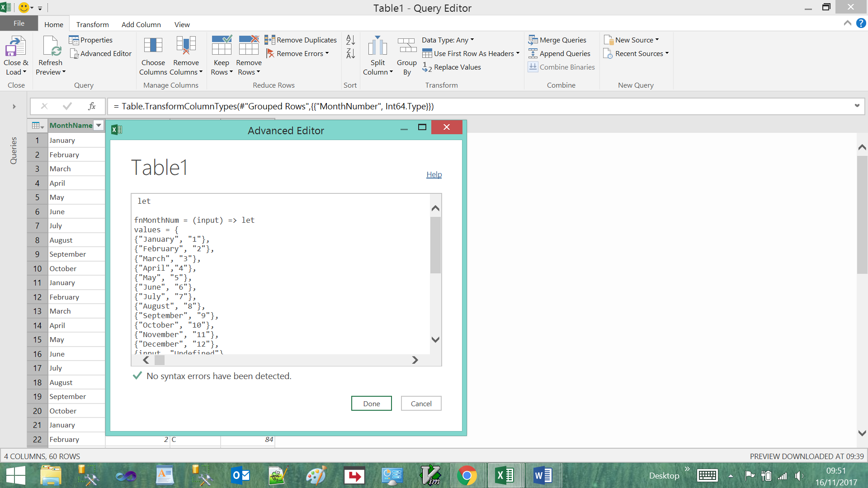Sort ascending with the A-Z icon

coord(350,40)
